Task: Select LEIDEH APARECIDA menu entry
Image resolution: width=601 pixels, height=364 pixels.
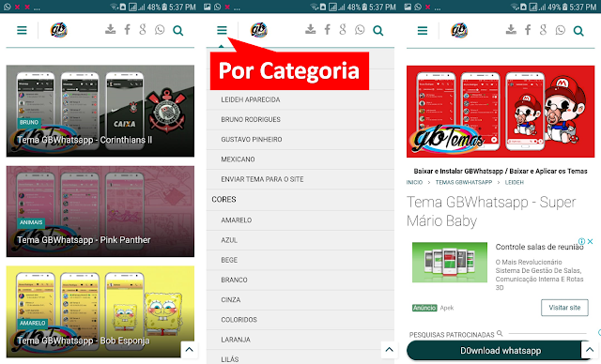Action: tap(300, 99)
